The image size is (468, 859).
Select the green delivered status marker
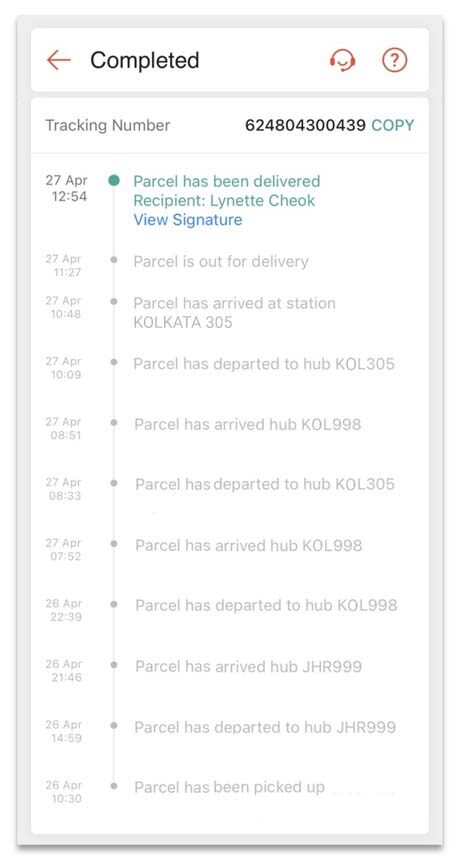click(114, 180)
